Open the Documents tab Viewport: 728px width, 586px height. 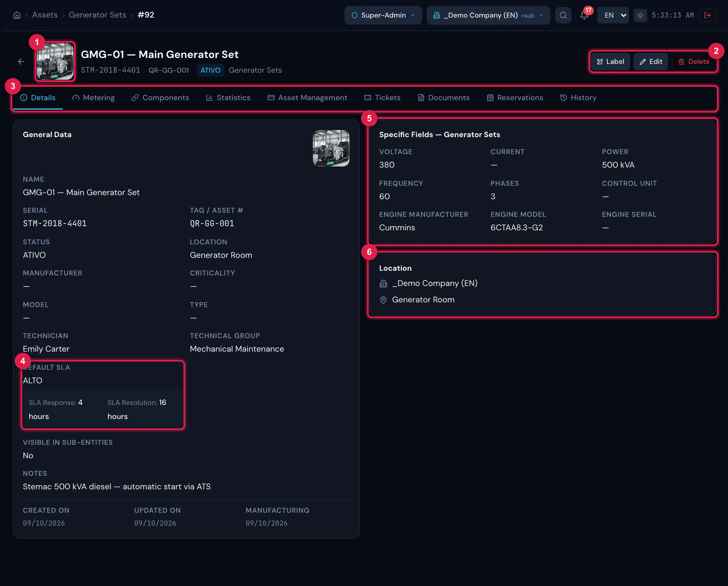click(x=444, y=98)
